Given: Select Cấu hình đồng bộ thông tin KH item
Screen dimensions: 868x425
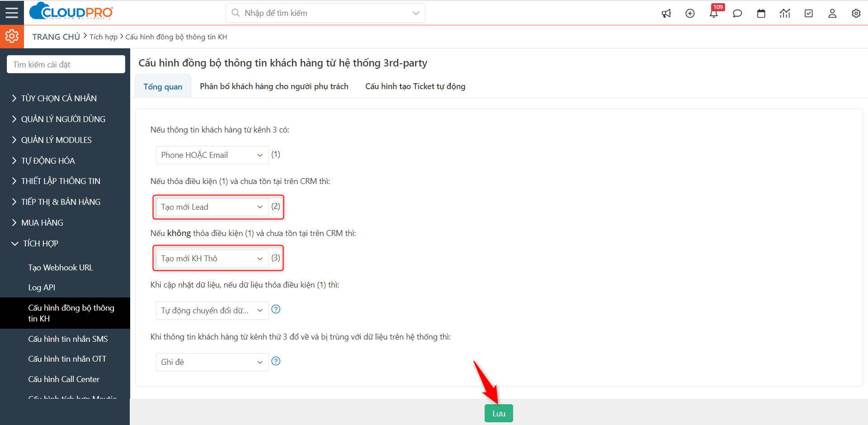Looking at the screenshot, I should (65, 313).
